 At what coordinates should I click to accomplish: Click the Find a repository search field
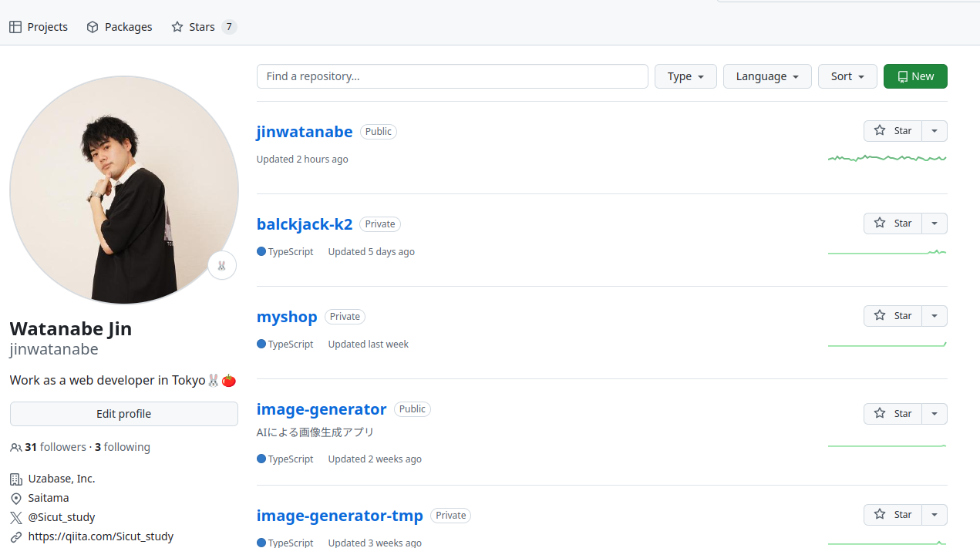click(453, 76)
